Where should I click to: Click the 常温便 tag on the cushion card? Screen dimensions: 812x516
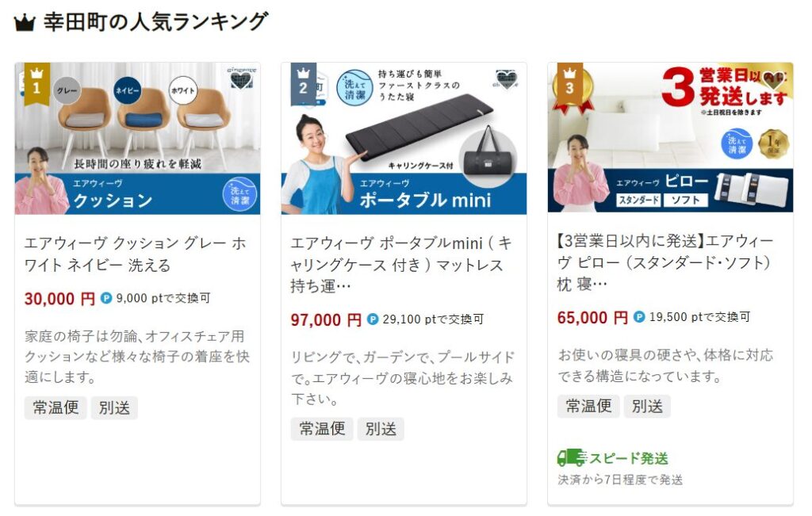point(56,408)
